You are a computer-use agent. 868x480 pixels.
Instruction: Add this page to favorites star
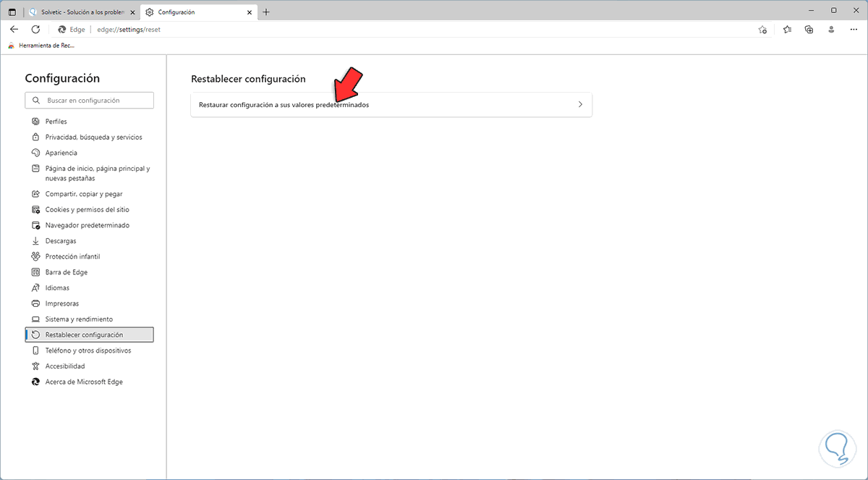pos(762,30)
